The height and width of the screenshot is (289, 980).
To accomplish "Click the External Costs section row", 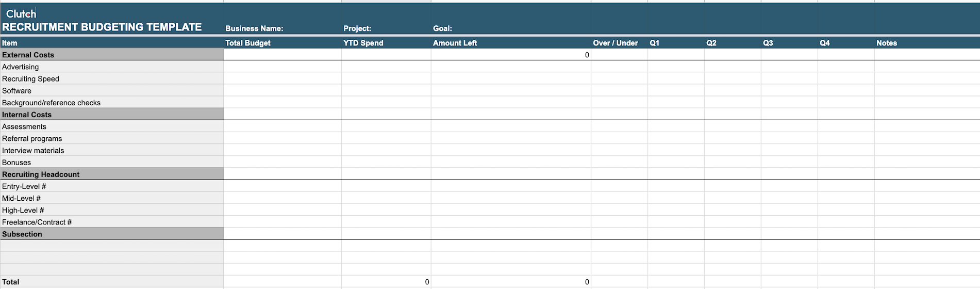I will click(x=28, y=55).
